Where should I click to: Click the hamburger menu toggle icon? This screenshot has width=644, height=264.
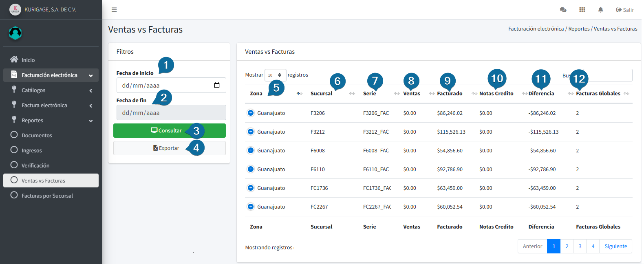pos(114,10)
